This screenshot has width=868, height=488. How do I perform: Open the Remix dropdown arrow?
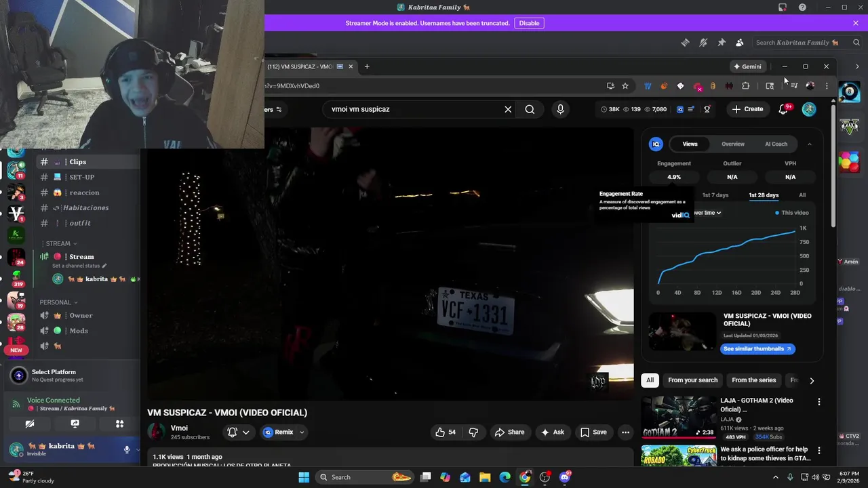tap(302, 432)
